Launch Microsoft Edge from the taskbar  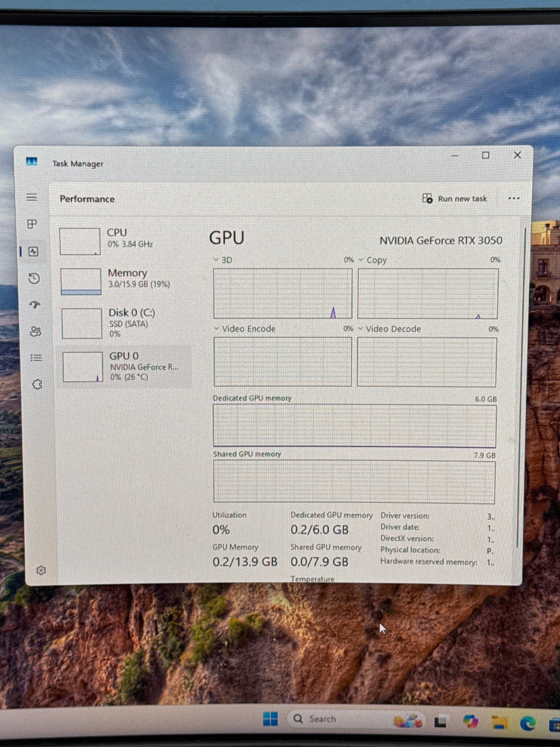tap(528, 723)
